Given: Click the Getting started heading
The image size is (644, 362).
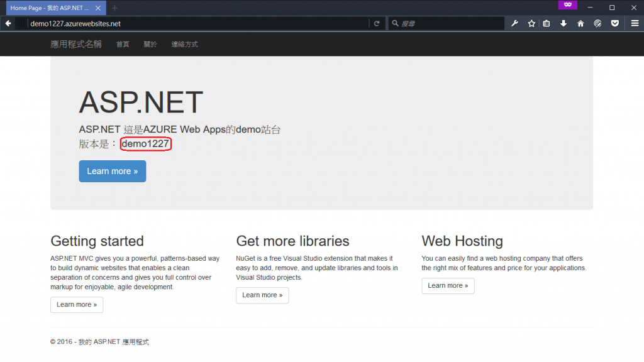Looking at the screenshot, I should point(97,241).
